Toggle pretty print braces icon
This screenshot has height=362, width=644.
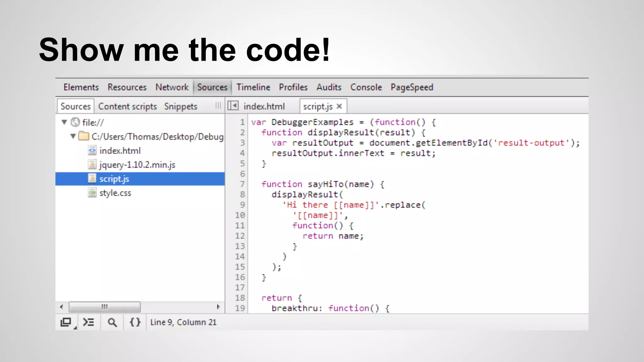135,322
